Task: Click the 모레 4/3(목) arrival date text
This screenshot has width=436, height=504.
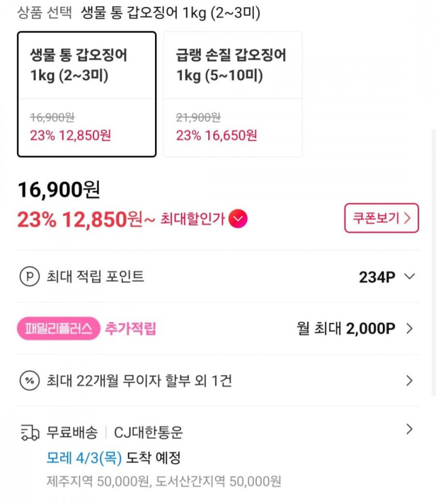Action: pyautogui.click(x=84, y=458)
